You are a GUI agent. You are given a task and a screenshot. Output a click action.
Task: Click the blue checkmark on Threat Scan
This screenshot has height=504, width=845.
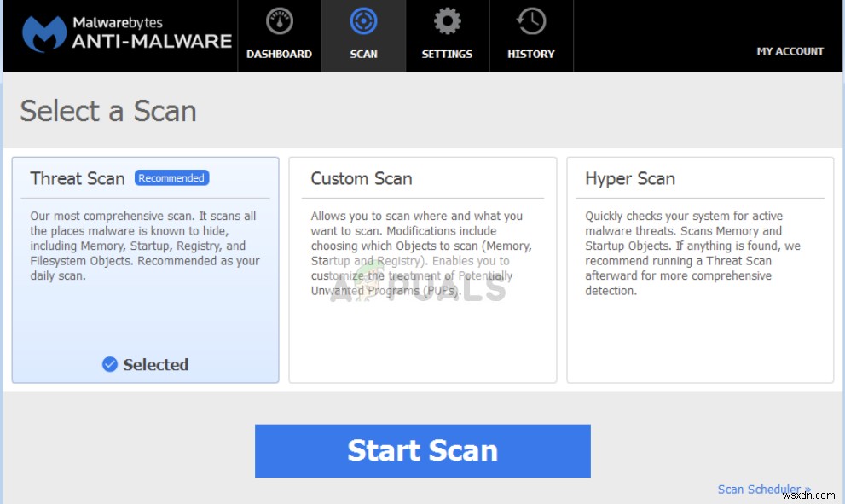[x=109, y=364]
